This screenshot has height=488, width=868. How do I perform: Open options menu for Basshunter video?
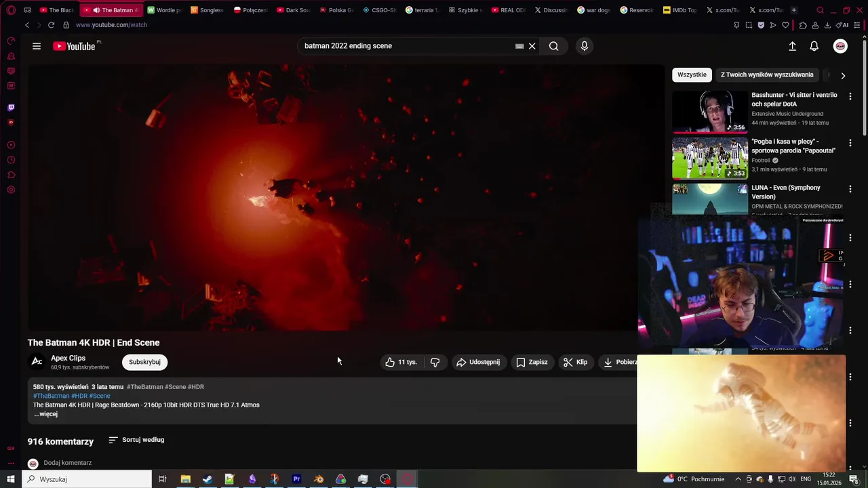click(x=850, y=96)
